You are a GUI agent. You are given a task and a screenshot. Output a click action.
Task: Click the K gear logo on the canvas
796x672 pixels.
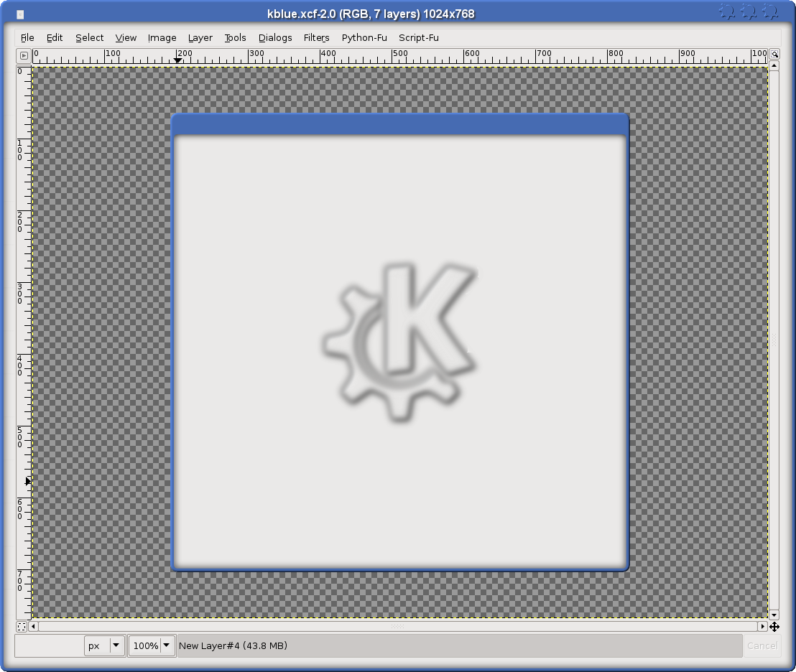pos(399,342)
